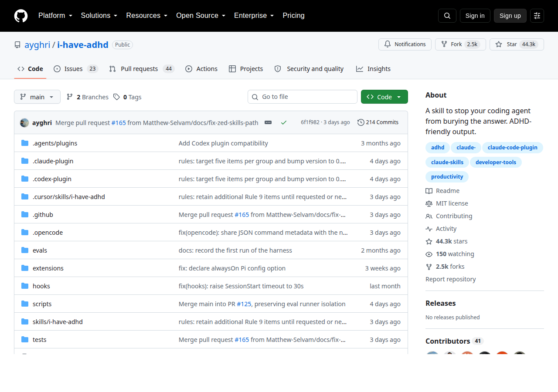Click ayghri's avatar in commit bar
This screenshot has height=392, width=558.
24,123
